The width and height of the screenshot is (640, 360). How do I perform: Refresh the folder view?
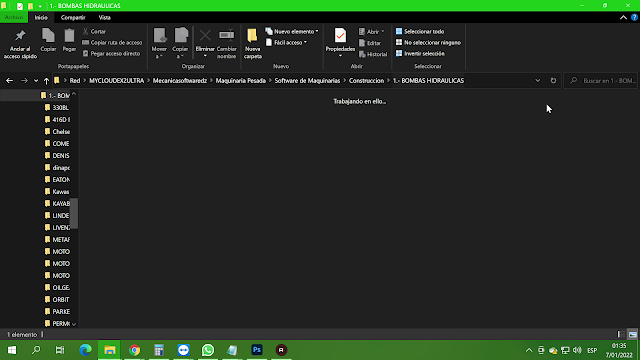(553, 81)
